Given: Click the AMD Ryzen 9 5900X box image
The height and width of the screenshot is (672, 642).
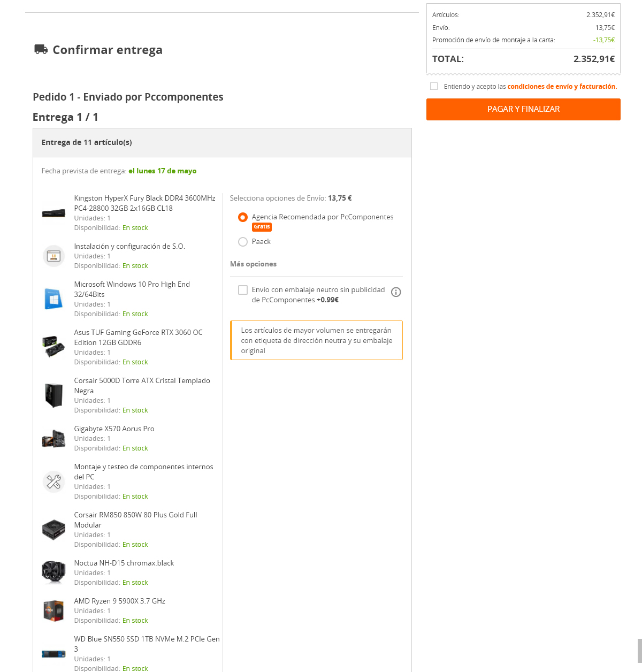Looking at the screenshot, I should pyautogui.click(x=53, y=610).
